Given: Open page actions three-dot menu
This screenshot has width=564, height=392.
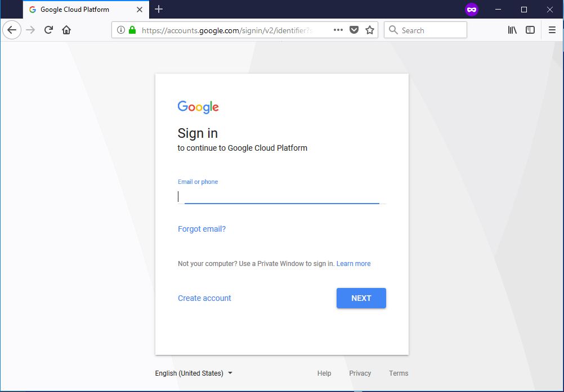Looking at the screenshot, I should click(338, 30).
